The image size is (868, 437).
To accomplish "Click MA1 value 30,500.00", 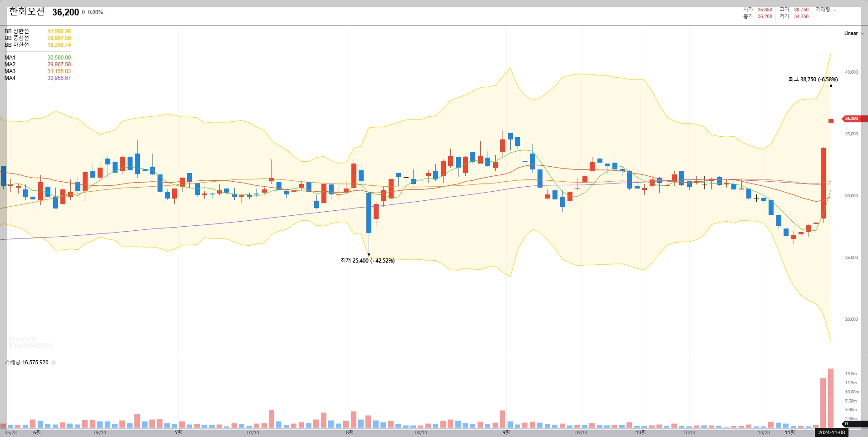I will (59, 58).
